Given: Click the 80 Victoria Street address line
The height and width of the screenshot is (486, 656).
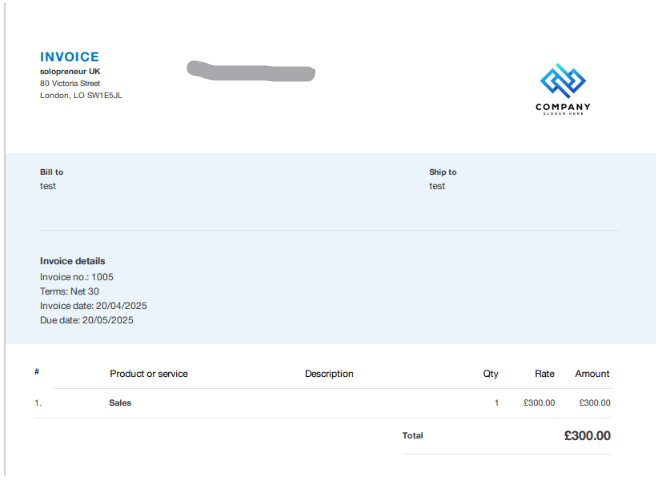Looking at the screenshot, I should 70,83.
